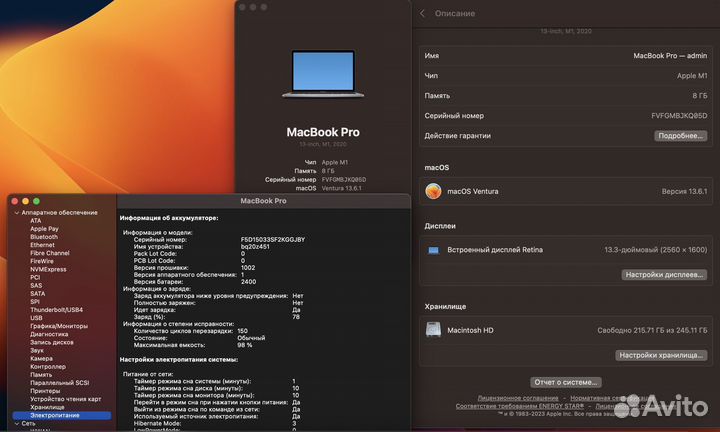Select Диагностика in the sidebar
The image size is (720, 432).
pyautogui.click(x=49, y=334)
